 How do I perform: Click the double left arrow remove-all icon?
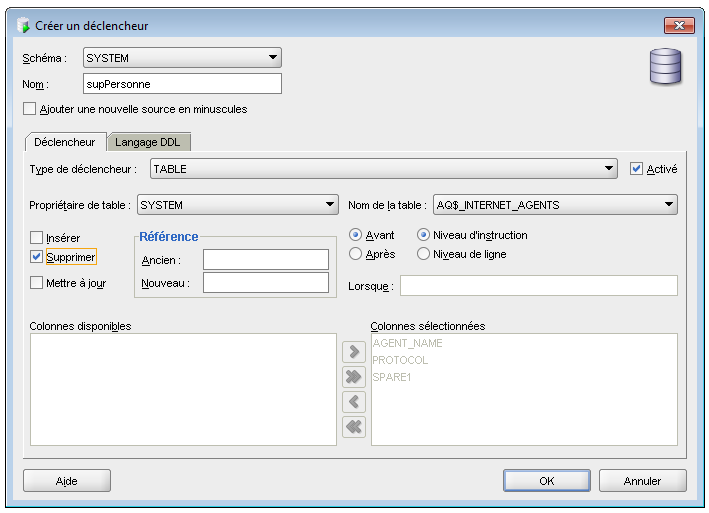(x=353, y=427)
